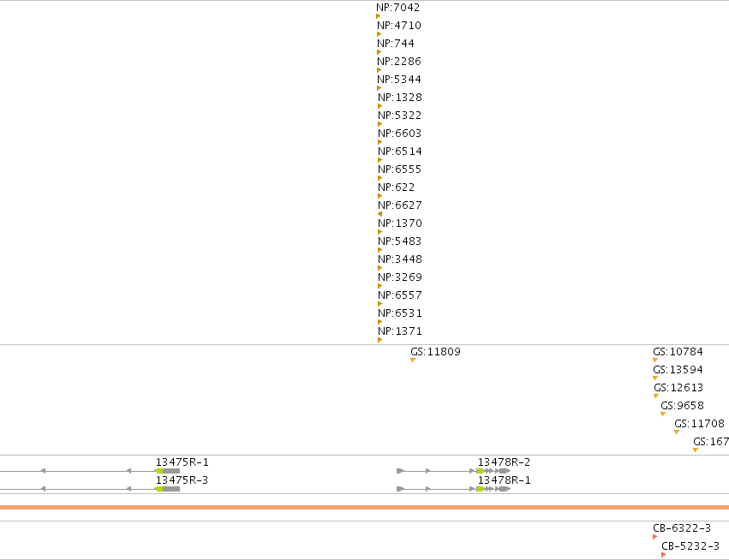Click the red marker below CB-5232-3
Screen dimensions: 729x560
(x=663, y=555)
